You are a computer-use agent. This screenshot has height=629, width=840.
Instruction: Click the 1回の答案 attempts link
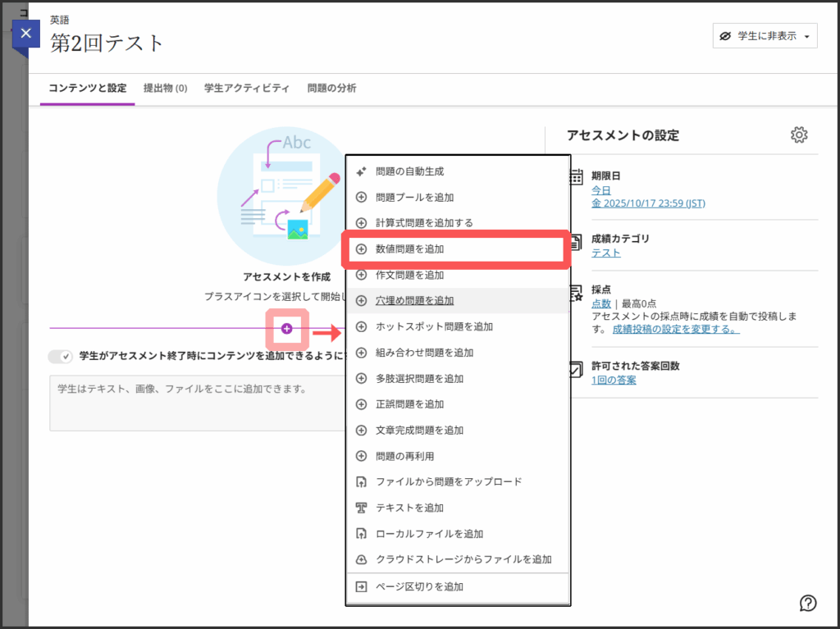pyautogui.click(x=614, y=380)
